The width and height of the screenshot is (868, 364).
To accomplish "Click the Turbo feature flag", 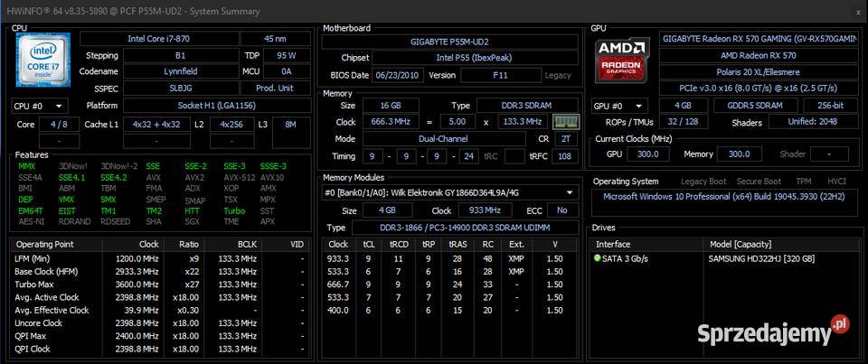I will [234, 210].
